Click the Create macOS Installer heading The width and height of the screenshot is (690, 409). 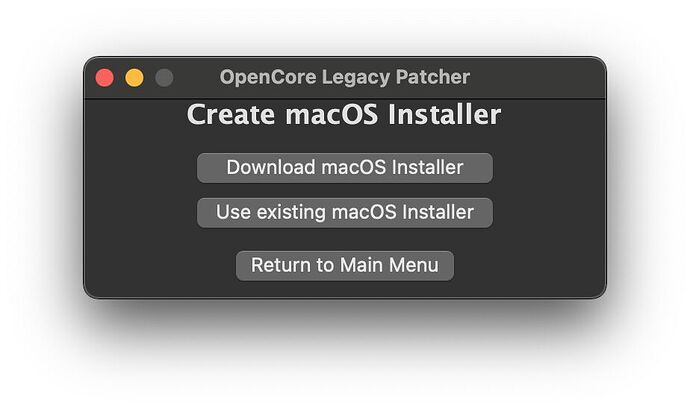pos(344,114)
